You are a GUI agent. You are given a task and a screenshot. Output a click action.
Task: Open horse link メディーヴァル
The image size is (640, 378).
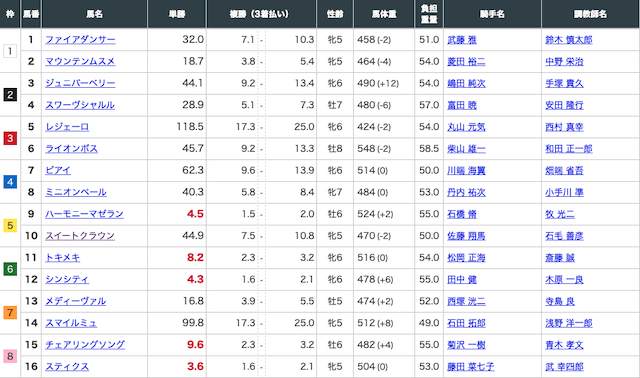click(76, 301)
